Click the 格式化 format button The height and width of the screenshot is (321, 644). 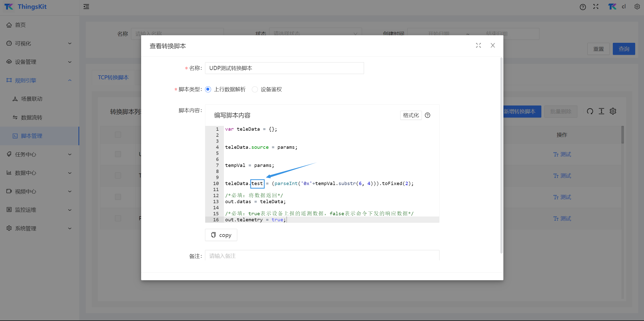[x=411, y=115]
